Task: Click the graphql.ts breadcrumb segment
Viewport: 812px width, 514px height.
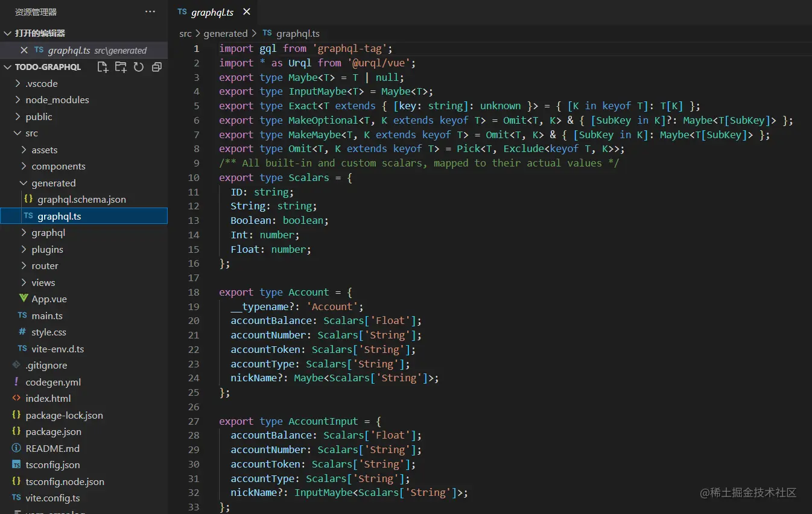Action: (298, 34)
